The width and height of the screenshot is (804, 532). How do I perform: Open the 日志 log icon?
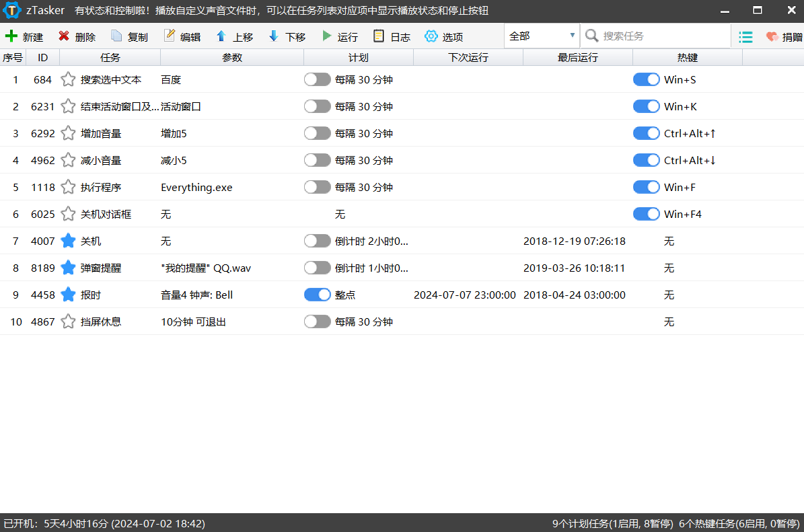(x=379, y=36)
